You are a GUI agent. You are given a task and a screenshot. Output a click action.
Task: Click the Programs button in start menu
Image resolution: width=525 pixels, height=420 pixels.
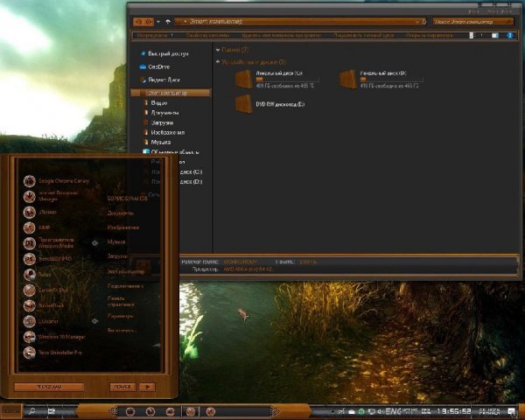(49, 387)
